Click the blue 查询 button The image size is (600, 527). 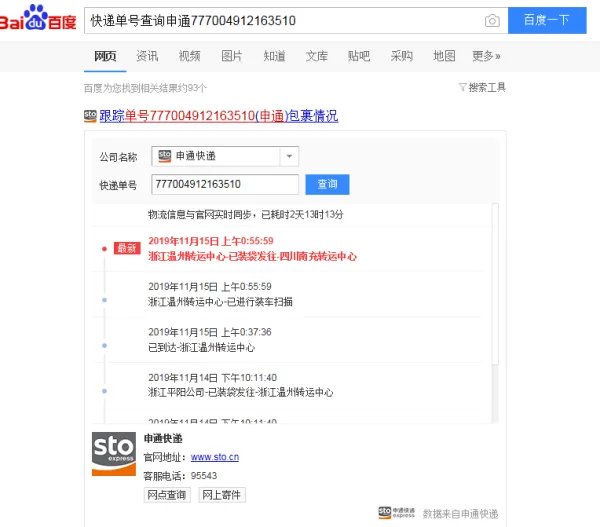(x=327, y=184)
